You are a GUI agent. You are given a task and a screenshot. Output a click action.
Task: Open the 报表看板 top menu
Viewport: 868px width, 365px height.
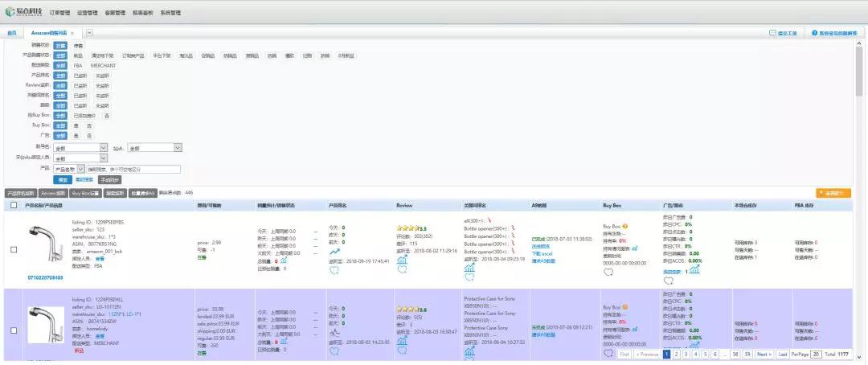(143, 12)
